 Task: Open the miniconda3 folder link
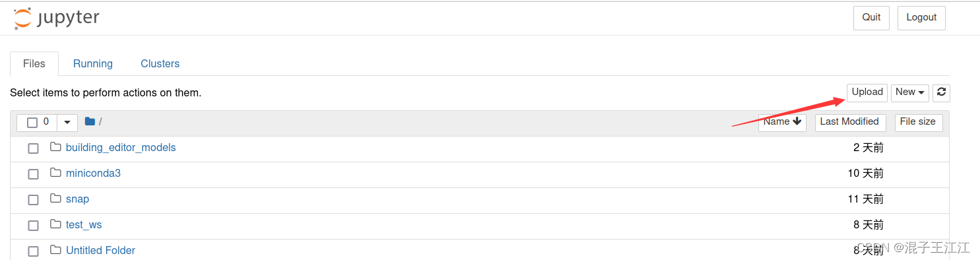93,174
